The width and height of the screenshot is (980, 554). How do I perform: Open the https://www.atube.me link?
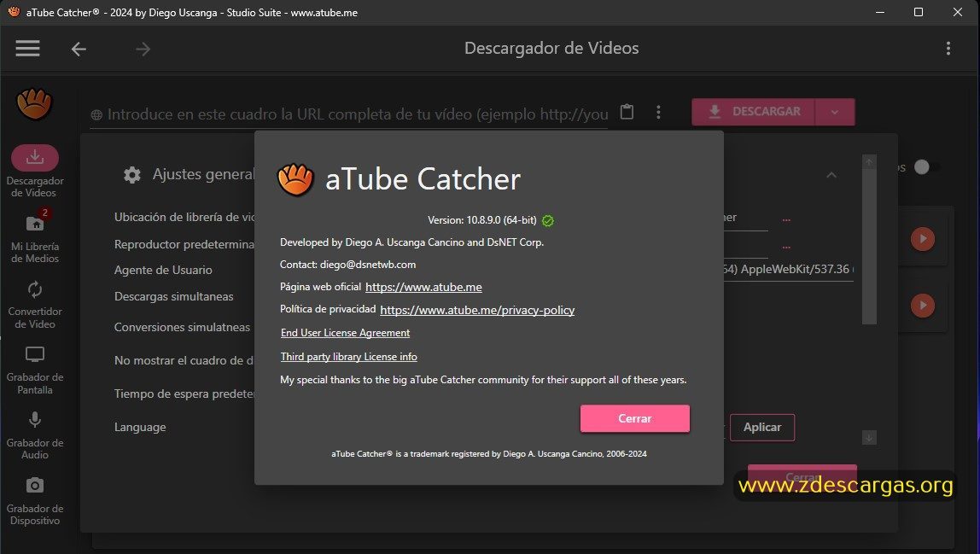tap(423, 287)
